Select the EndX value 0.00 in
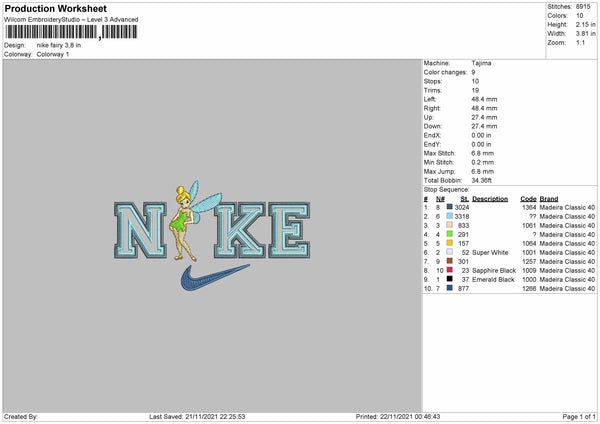This screenshot has height=424, width=600. 481,135
